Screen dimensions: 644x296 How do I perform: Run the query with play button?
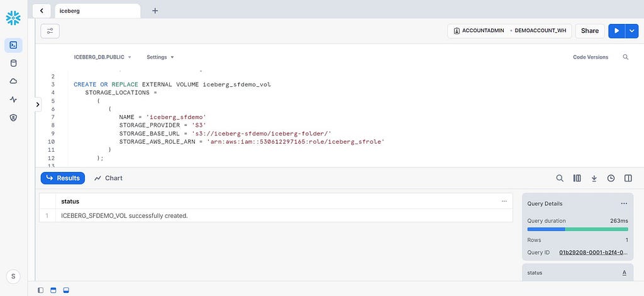616,31
